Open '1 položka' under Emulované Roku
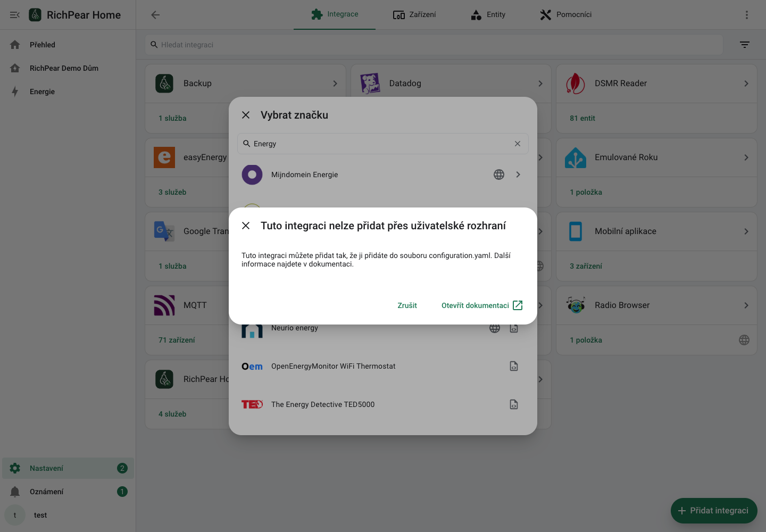 586,192
